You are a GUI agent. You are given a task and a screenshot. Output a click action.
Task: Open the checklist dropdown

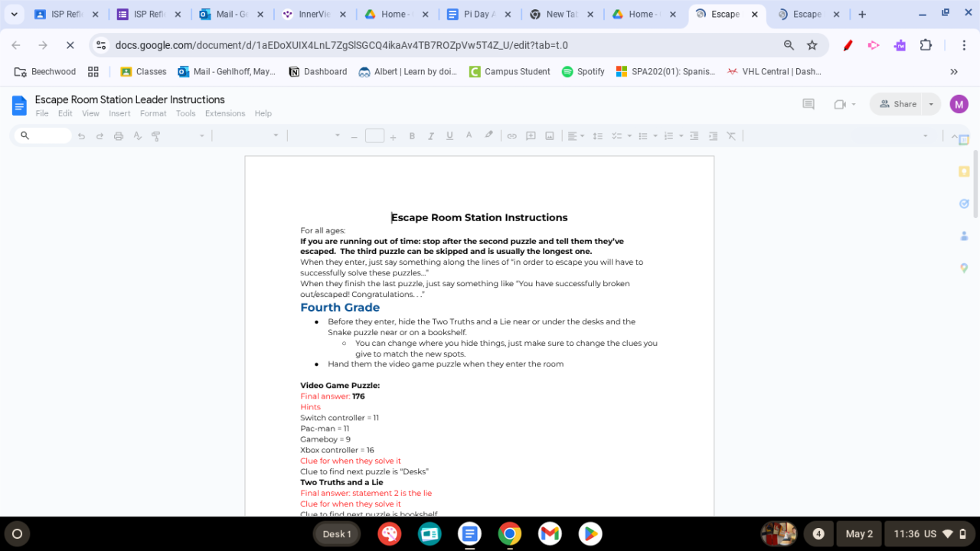(x=629, y=136)
